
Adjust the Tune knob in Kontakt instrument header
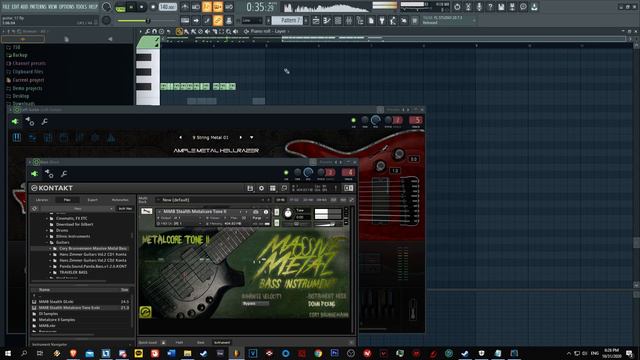[x=288, y=213]
